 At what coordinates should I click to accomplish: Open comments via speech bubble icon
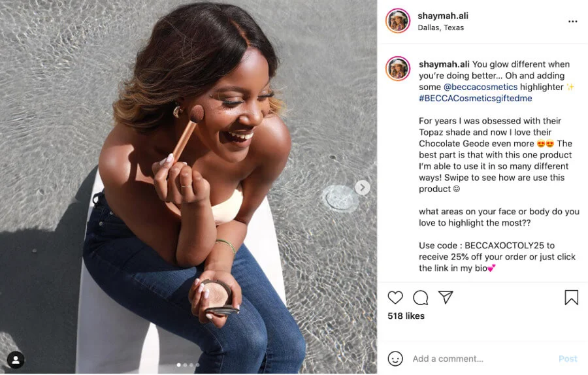(x=421, y=298)
